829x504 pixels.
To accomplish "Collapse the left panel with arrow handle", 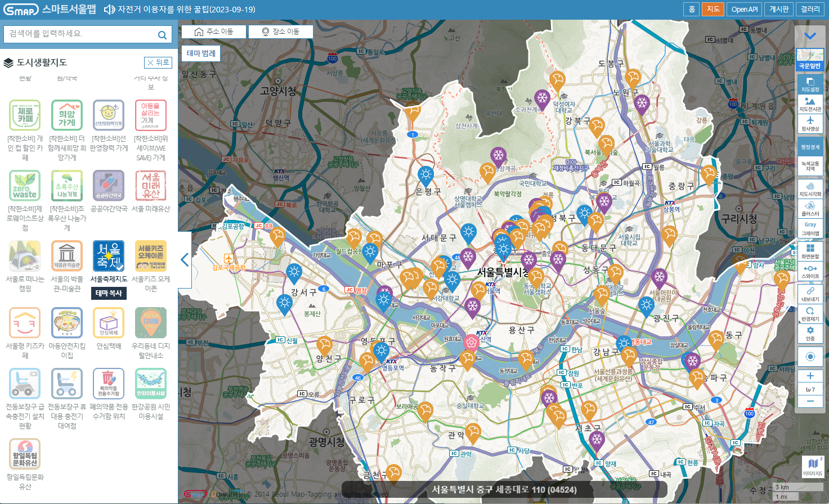I will 185,260.
